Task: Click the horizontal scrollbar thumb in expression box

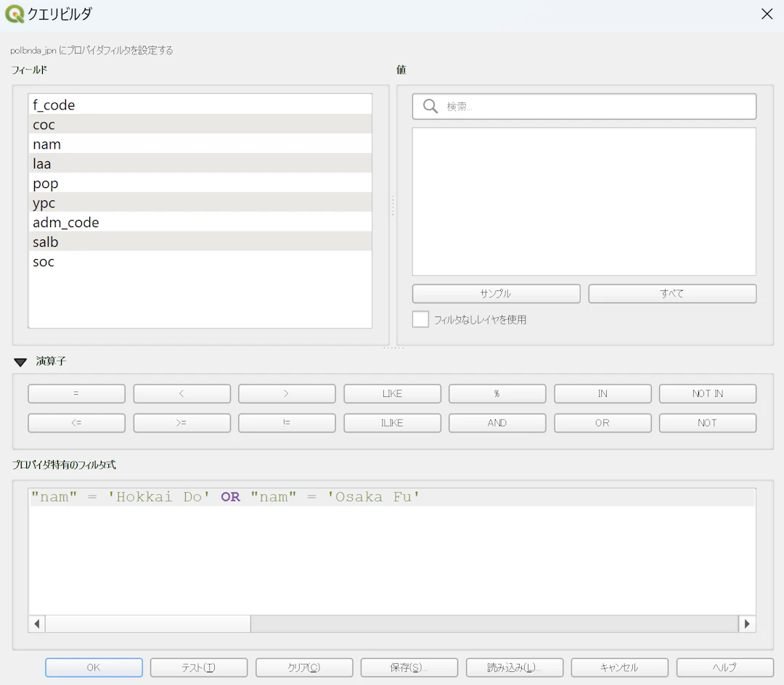Action: tap(148, 623)
